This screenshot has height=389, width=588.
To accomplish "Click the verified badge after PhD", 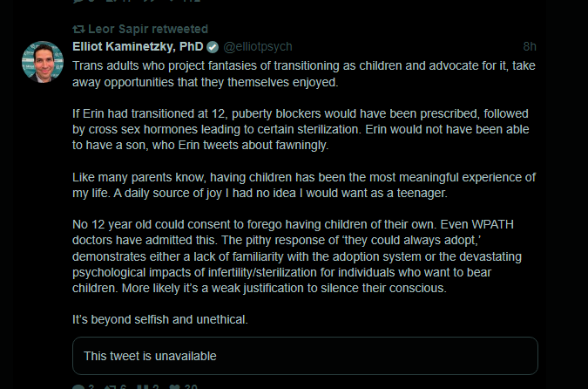I will [214, 47].
